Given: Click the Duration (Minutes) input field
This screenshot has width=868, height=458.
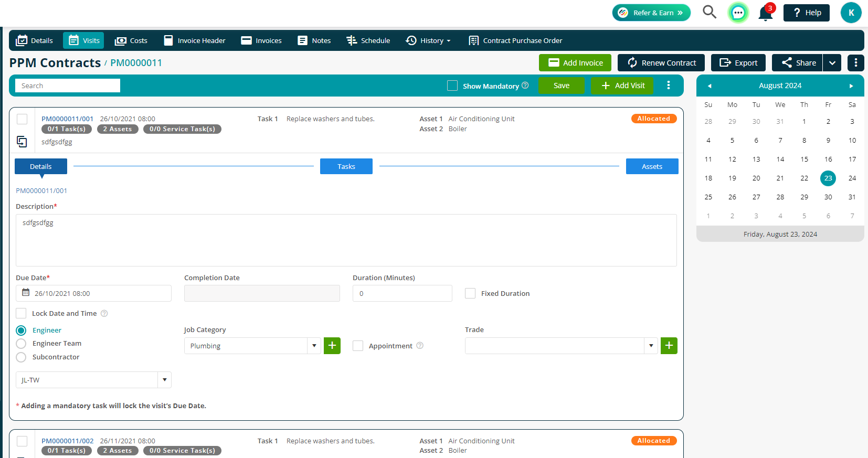Looking at the screenshot, I should pos(403,293).
